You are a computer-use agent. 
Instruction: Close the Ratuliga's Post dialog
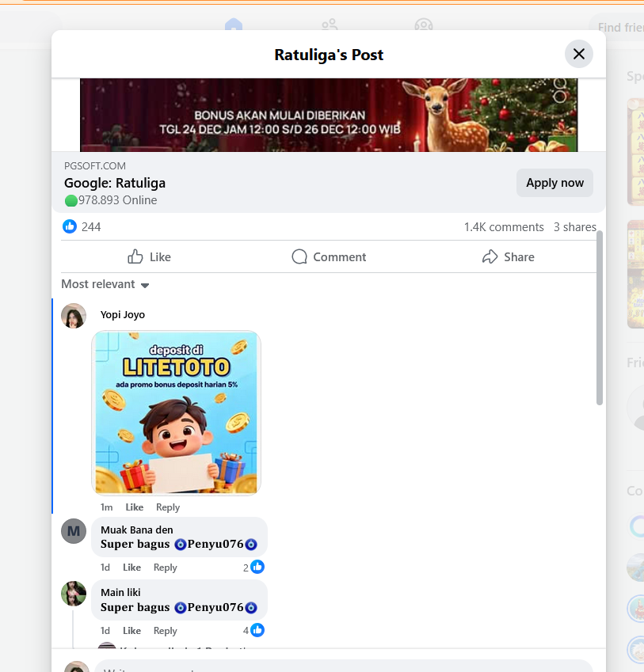579,54
